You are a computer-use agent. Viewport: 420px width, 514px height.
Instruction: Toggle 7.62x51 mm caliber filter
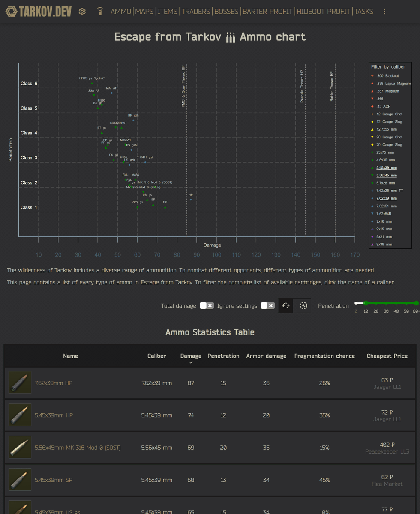(x=386, y=206)
